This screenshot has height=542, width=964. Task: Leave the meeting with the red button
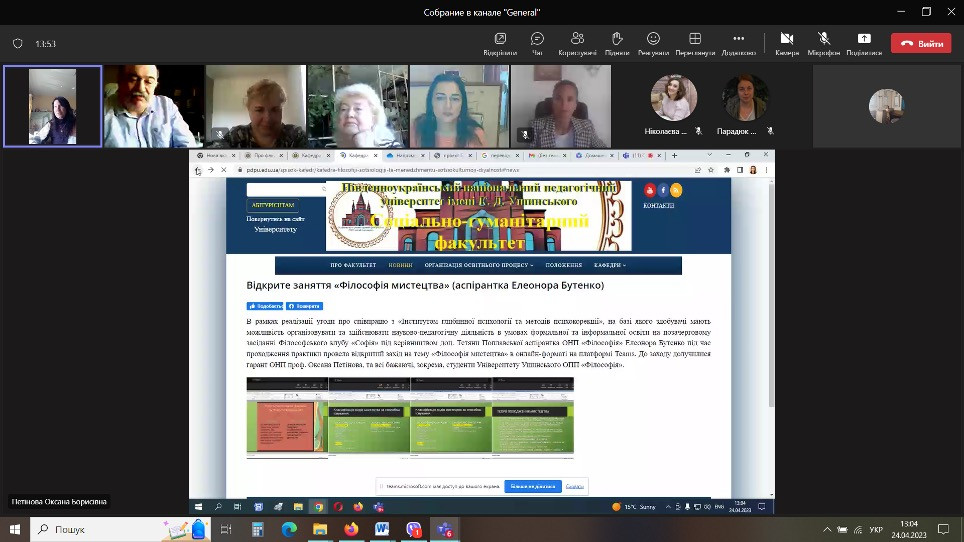point(921,44)
